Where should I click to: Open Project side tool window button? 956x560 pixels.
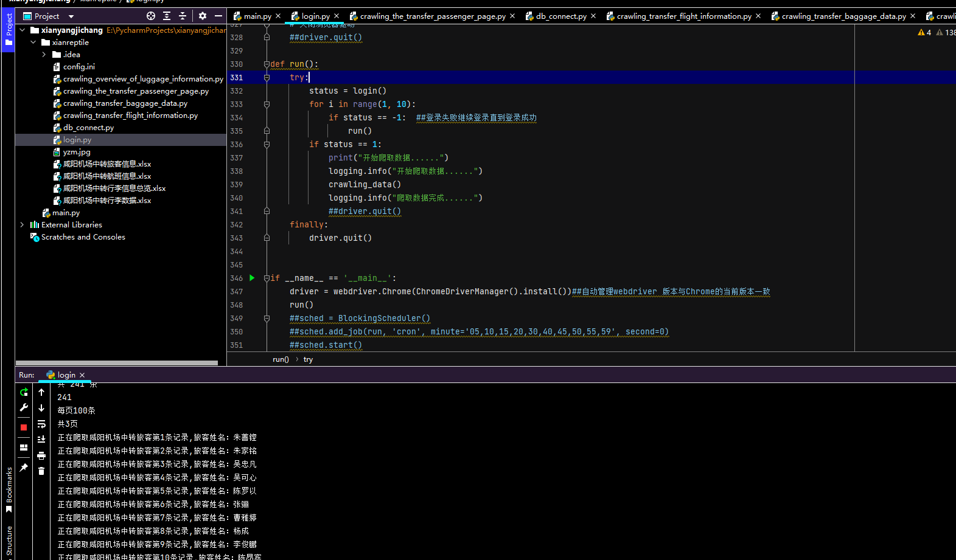(x=8, y=30)
